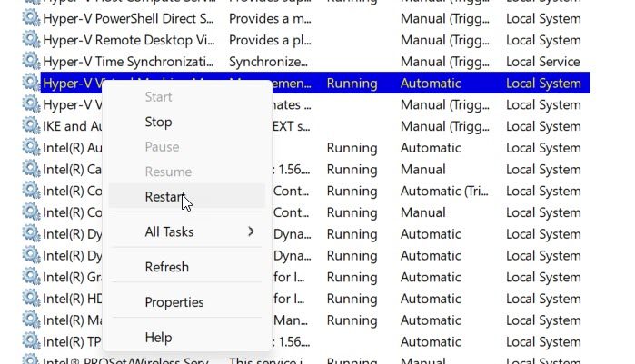The image size is (635, 364).
Task: Choose Stop from the context menu
Action: (158, 122)
